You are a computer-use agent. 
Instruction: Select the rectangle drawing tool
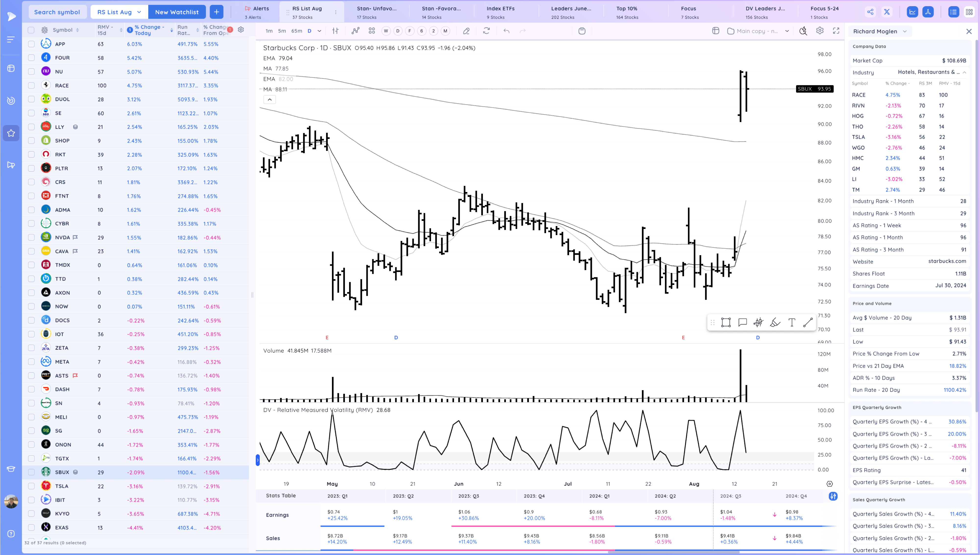click(726, 323)
